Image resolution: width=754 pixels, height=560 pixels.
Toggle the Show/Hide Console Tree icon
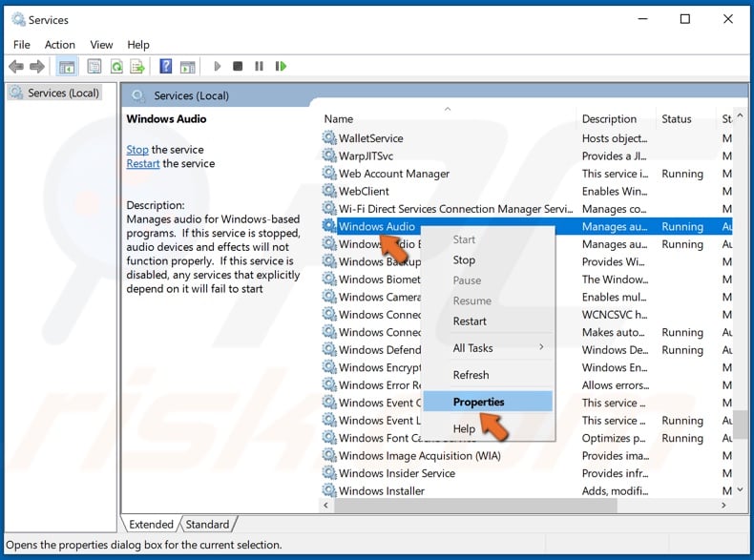pyautogui.click(x=67, y=67)
